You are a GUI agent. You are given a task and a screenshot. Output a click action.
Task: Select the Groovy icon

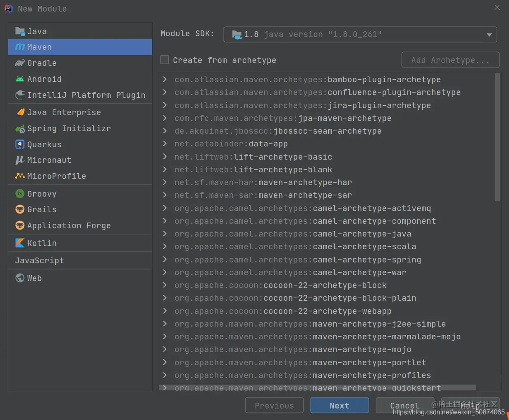point(20,194)
